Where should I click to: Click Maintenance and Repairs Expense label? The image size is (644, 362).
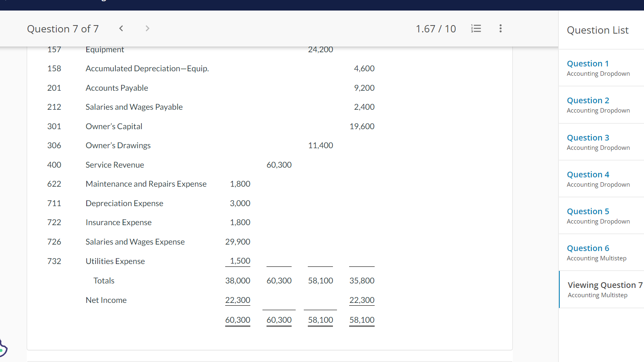pos(146,184)
